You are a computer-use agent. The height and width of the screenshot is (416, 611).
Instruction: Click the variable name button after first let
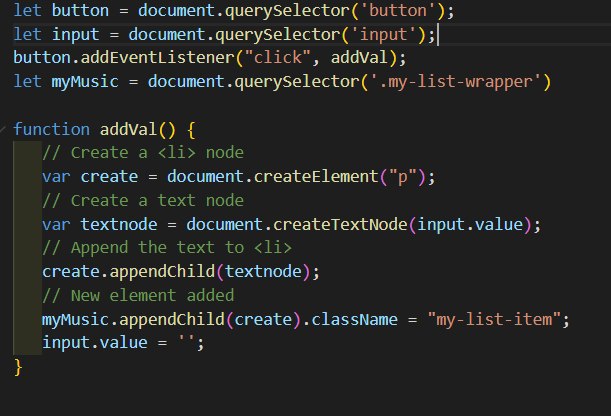click(x=80, y=11)
